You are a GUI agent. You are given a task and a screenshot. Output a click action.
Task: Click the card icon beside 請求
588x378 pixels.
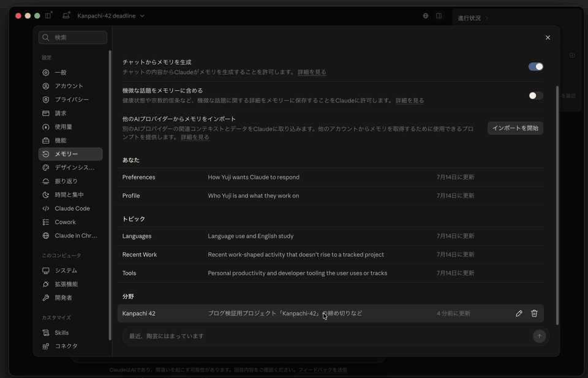[46, 113]
